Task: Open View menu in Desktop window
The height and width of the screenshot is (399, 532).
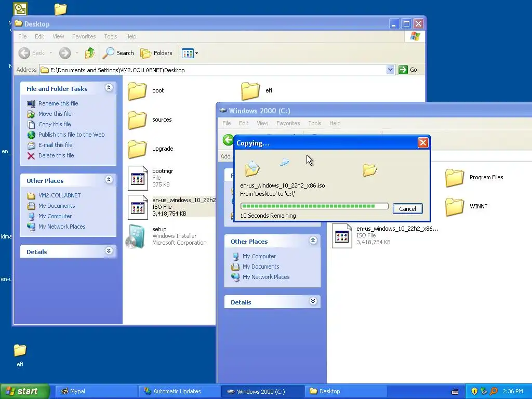Action: coord(58,36)
